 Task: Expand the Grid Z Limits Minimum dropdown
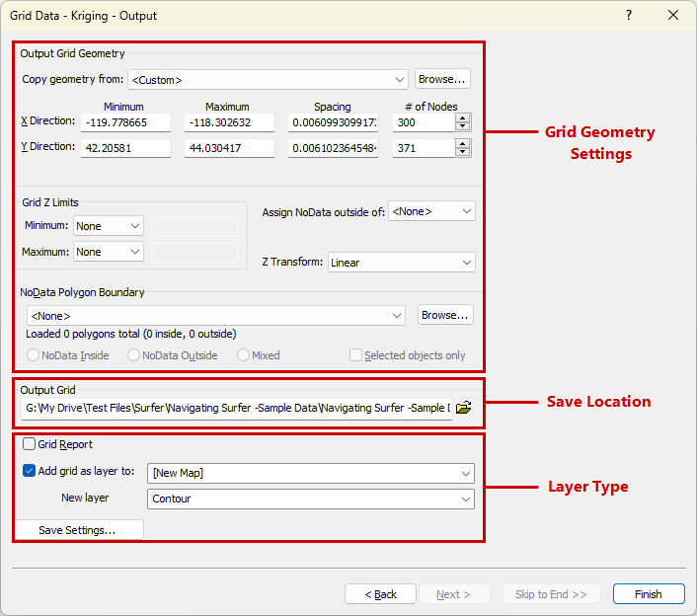pyautogui.click(x=109, y=226)
